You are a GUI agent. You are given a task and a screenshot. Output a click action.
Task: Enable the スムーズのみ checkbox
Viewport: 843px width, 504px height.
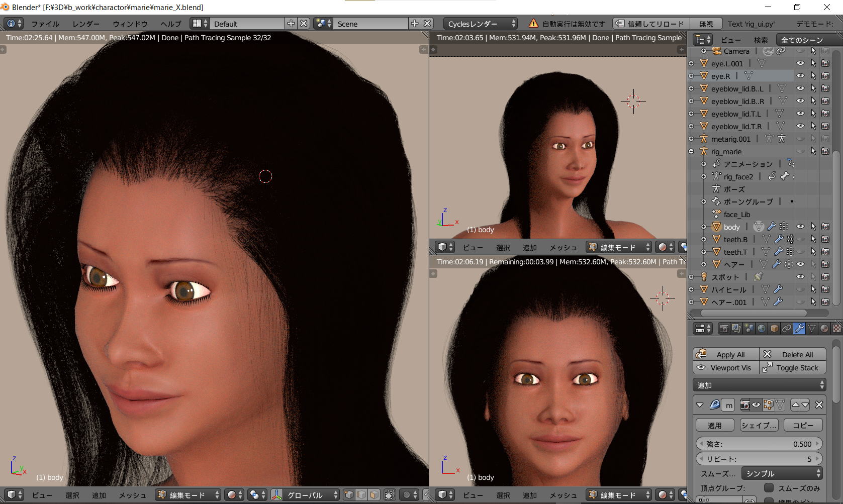click(x=769, y=488)
